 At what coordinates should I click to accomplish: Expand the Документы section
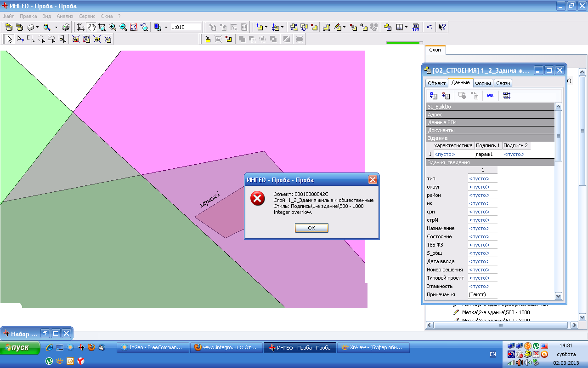(490, 130)
